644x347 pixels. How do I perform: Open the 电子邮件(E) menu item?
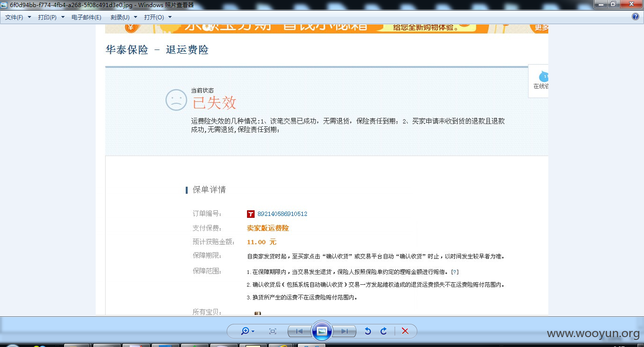point(86,17)
